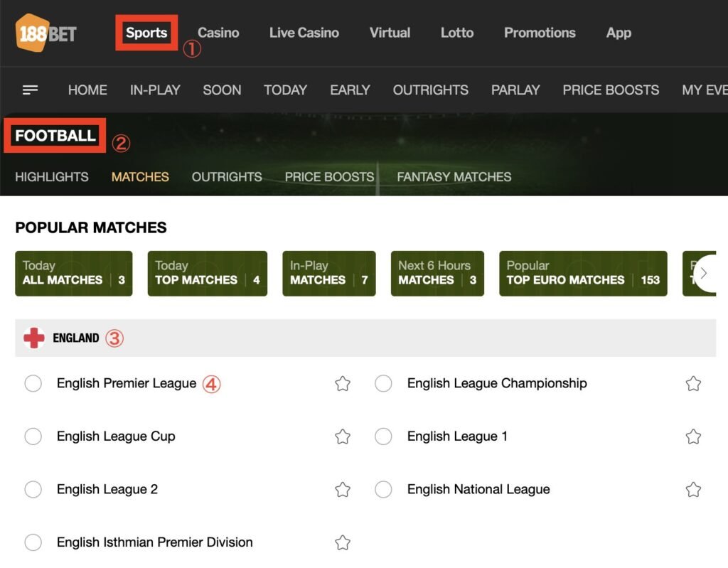Star the English League 2 competition
The width and height of the screenshot is (728, 568).
[343, 490]
